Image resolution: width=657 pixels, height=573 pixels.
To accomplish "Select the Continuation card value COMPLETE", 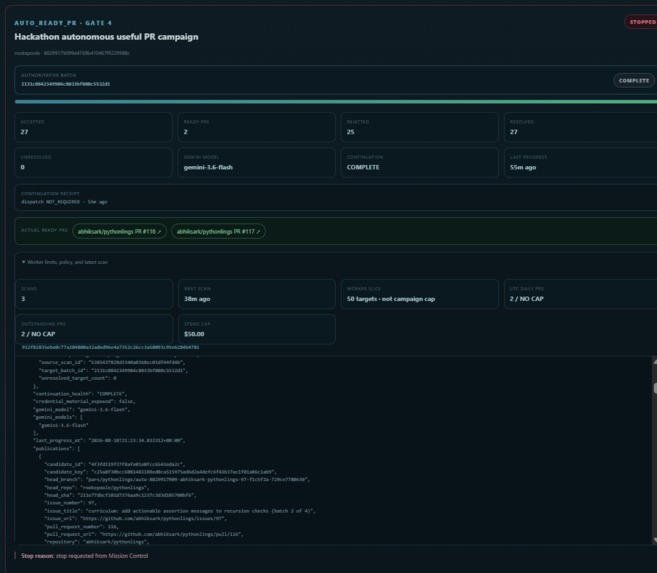I will [x=363, y=167].
